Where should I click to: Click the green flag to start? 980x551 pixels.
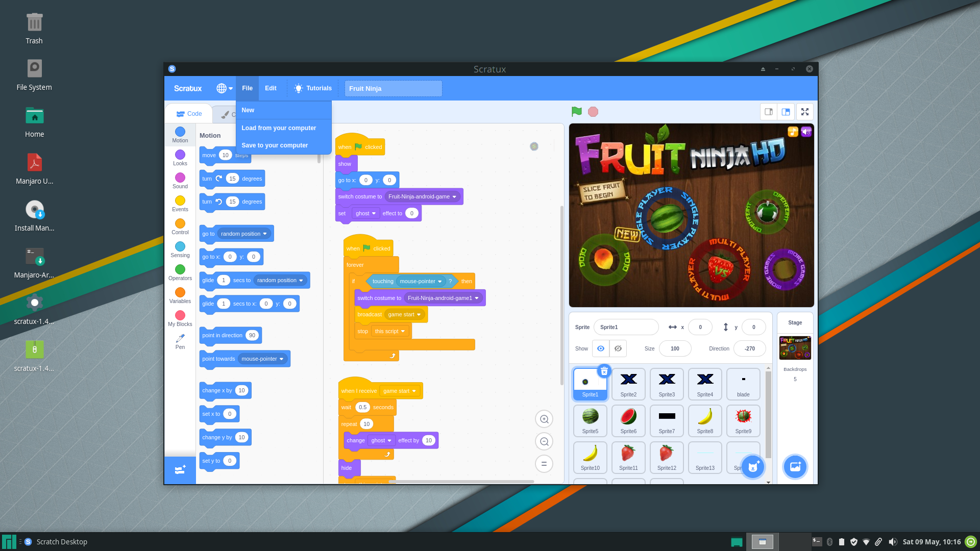point(576,112)
